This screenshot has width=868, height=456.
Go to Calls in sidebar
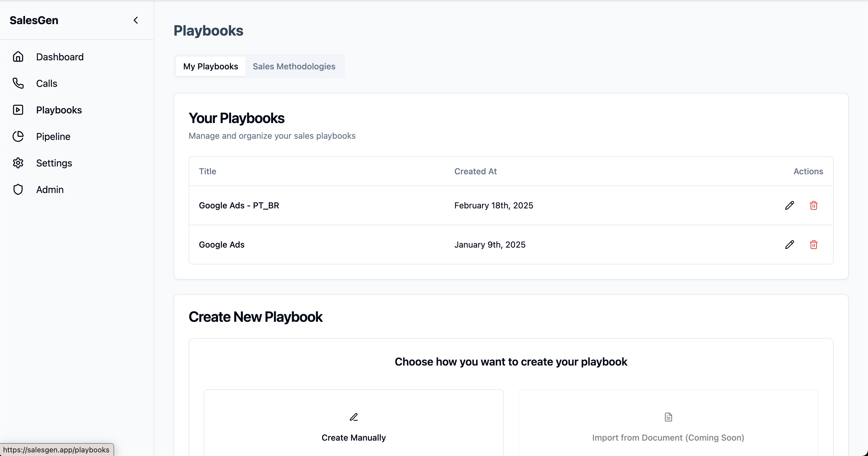coord(46,83)
